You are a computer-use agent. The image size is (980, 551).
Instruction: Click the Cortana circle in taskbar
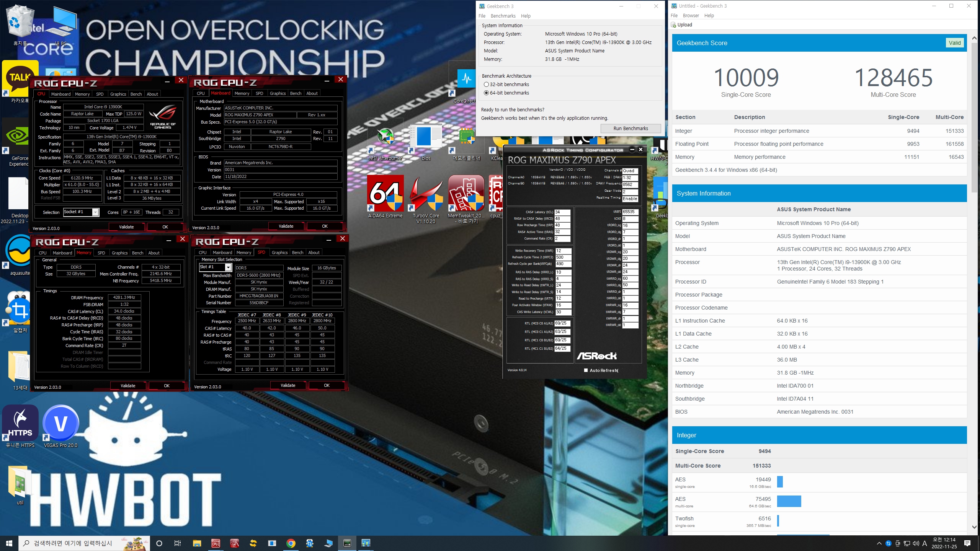pyautogui.click(x=159, y=543)
